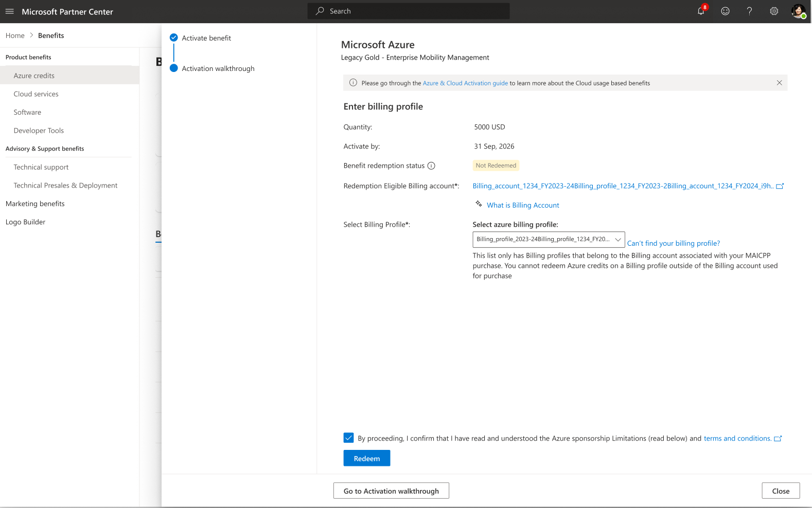Click the Not Redeemed status badge

pos(496,166)
